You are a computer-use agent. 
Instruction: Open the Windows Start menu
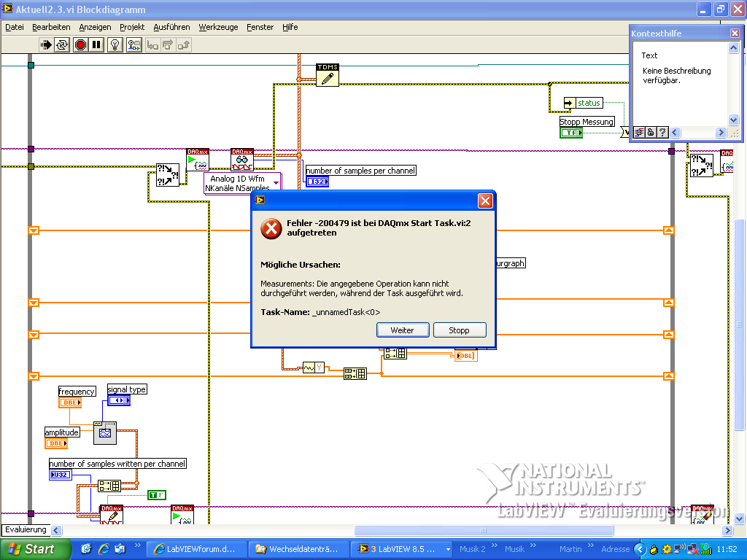click(x=35, y=549)
